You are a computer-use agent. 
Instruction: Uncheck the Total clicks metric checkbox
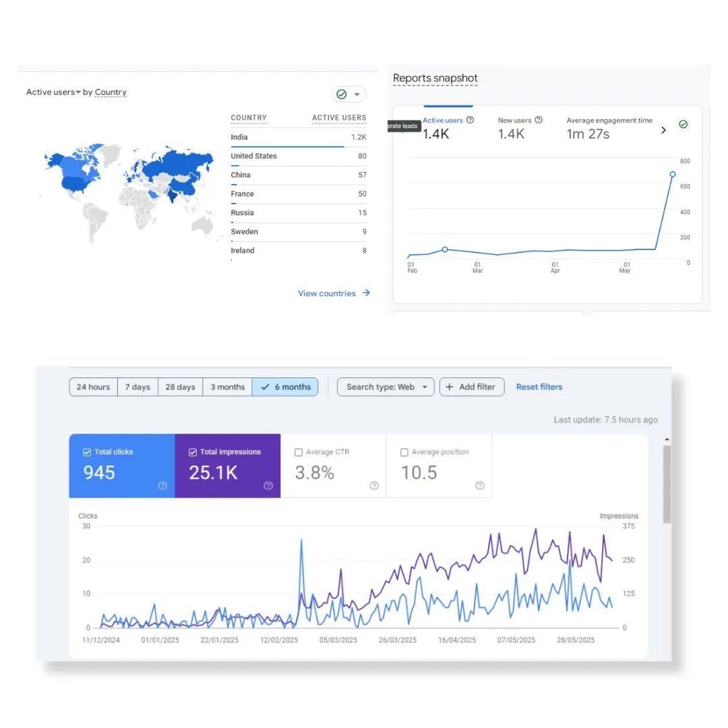point(86,452)
